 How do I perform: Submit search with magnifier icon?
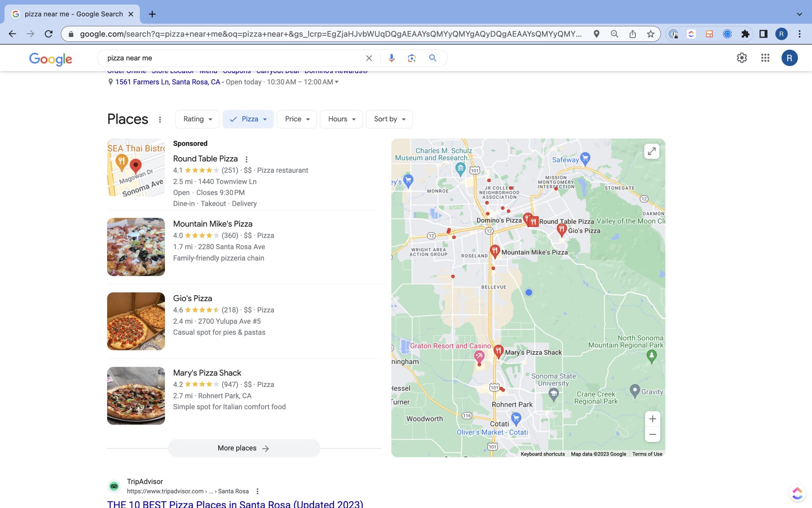coord(433,58)
